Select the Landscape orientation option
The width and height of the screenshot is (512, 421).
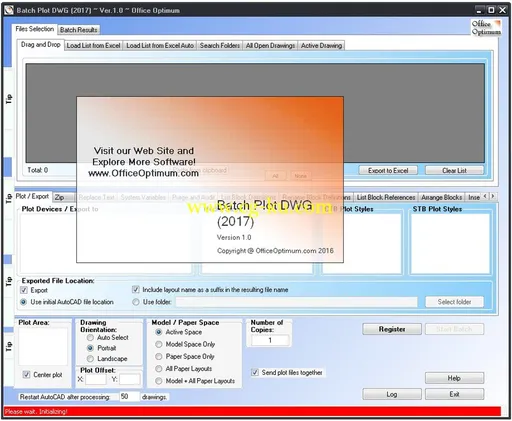pyautogui.click(x=90, y=359)
